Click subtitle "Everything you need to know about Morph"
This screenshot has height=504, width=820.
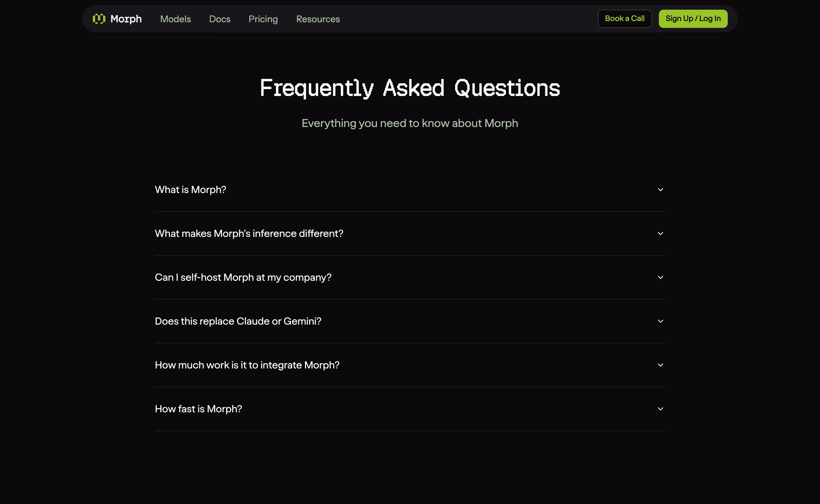[x=410, y=123]
